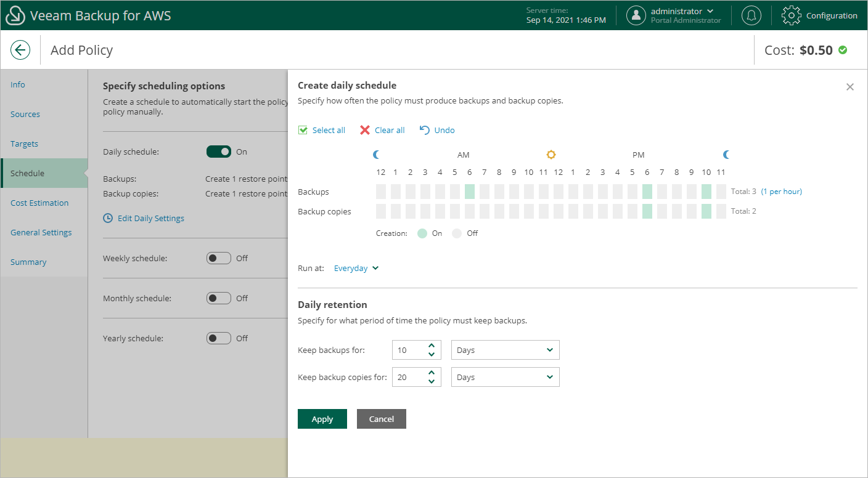Enable the Yearly schedule switch
This screenshot has height=478, width=868.
218,338
